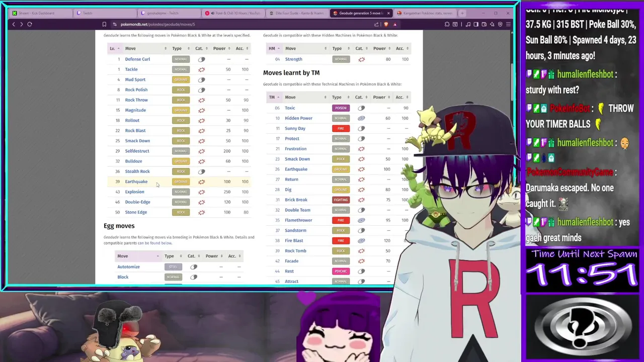The image size is (644, 362).
Task: Click the status category icon for Defense Curl
Action: click(x=201, y=59)
